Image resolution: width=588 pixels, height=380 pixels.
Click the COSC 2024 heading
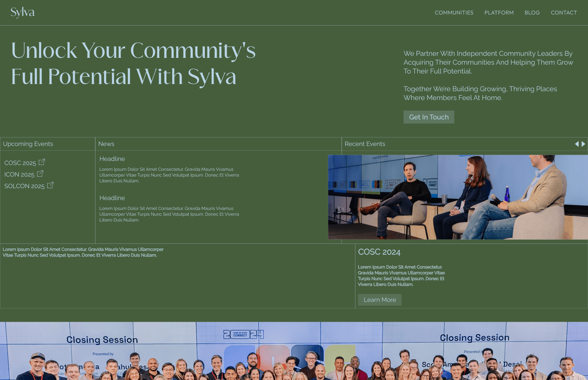pyautogui.click(x=380, y=252)
